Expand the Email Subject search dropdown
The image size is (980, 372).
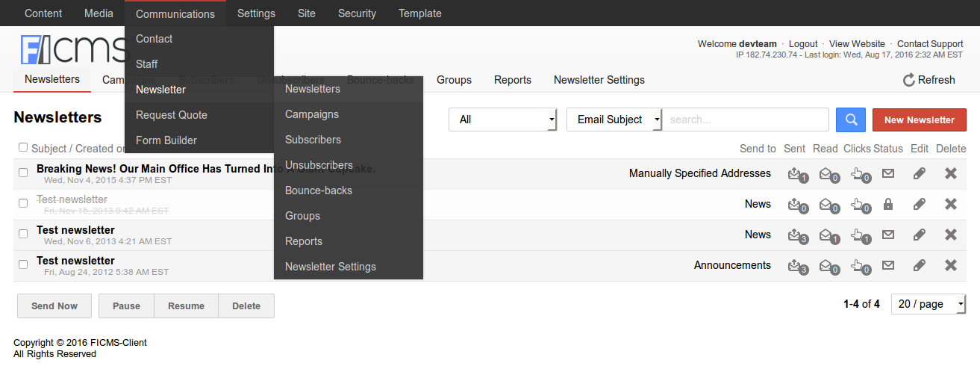coord(614,120)
